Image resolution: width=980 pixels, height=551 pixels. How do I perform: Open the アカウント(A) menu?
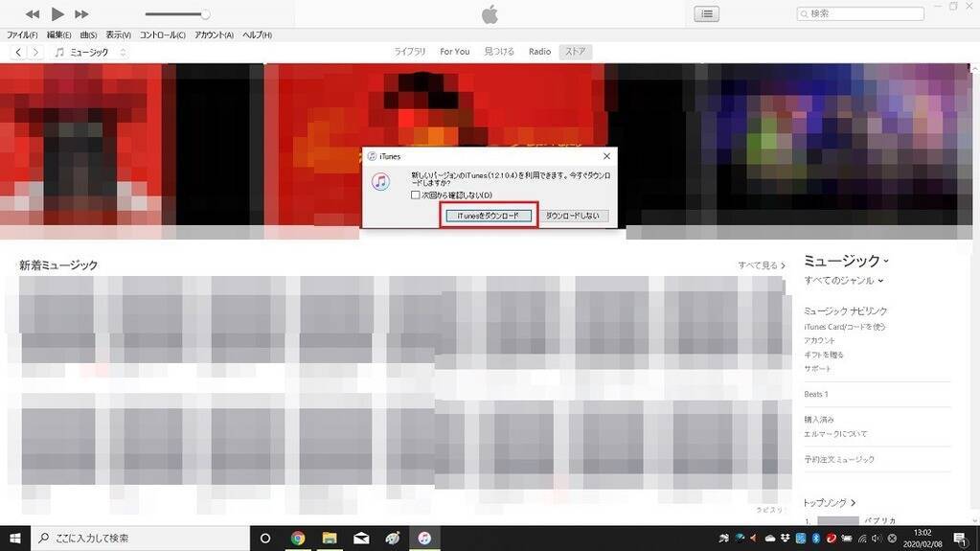[x=214, y=35]
